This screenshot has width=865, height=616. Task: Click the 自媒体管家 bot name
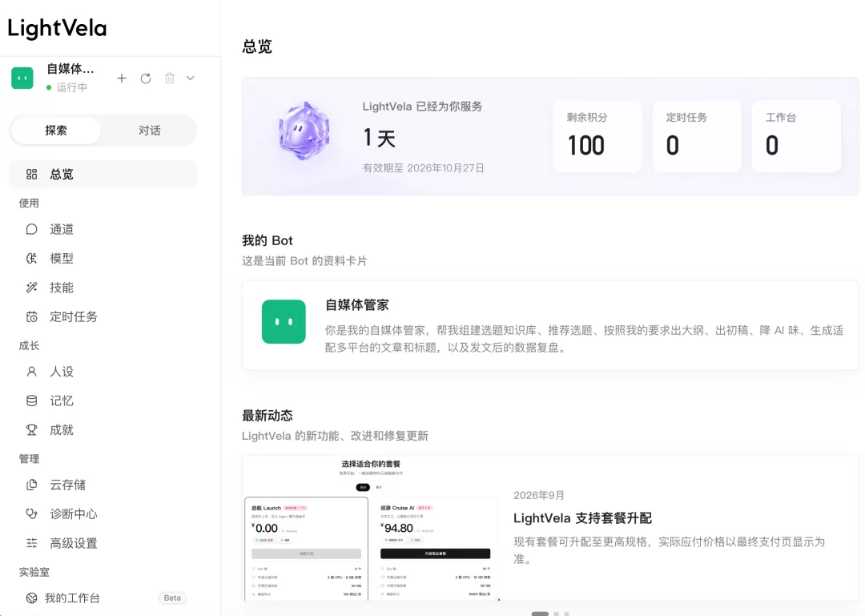point(357,304)
